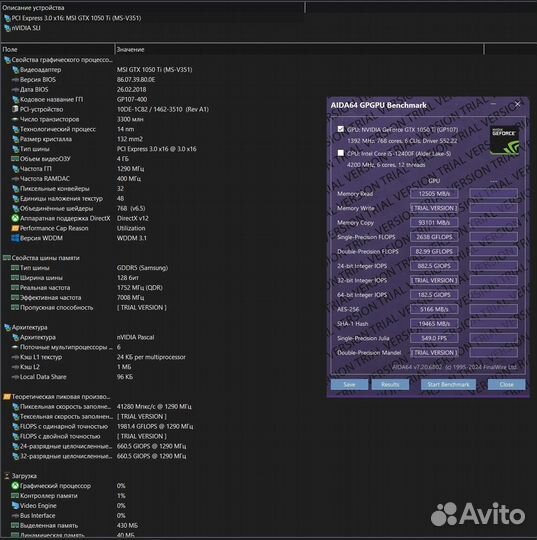
Task: Click the memory icon beside Объем видеоОЗУ
Action: pos(15,159)
